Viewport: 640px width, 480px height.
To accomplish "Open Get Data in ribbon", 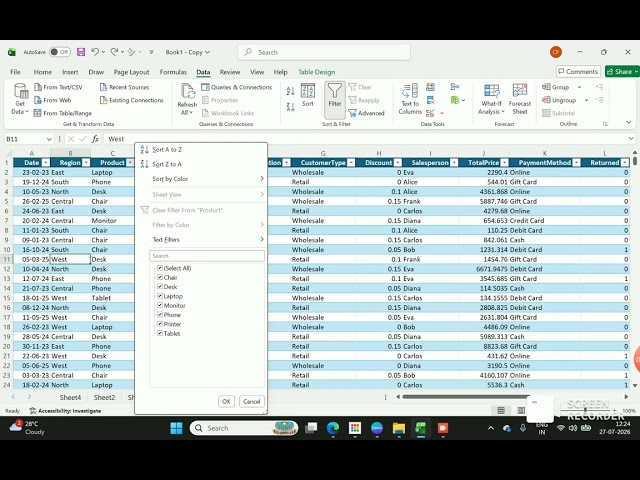I will coord(20,99).
